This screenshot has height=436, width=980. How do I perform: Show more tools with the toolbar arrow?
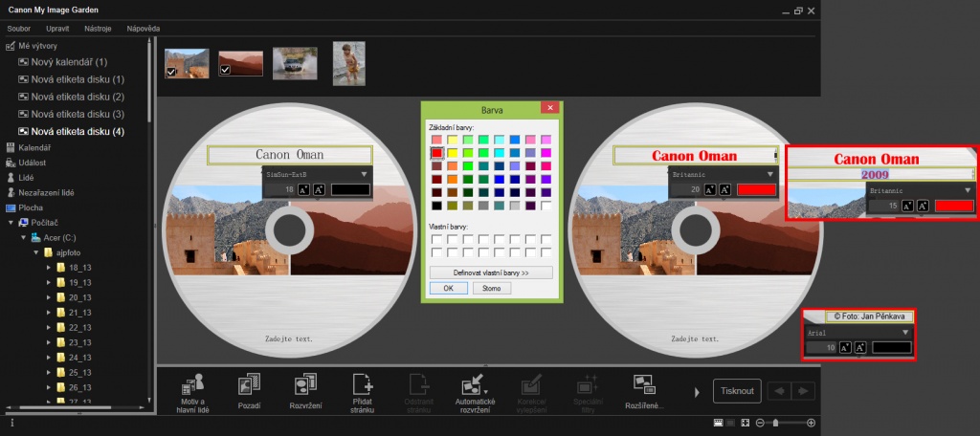click(x=698, y=392)
